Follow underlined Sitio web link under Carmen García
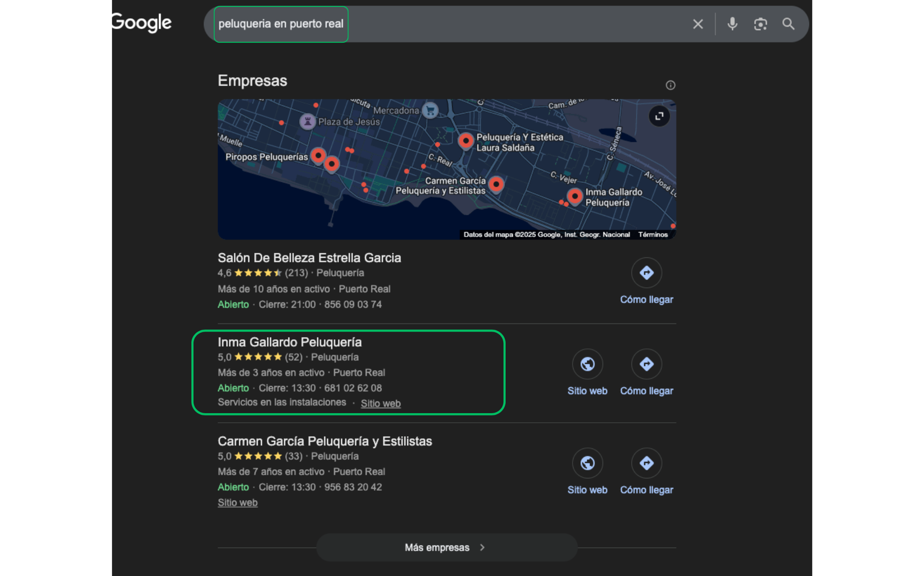Image resolution: width=924 pixels, height=576 pixels. point(238,502)
